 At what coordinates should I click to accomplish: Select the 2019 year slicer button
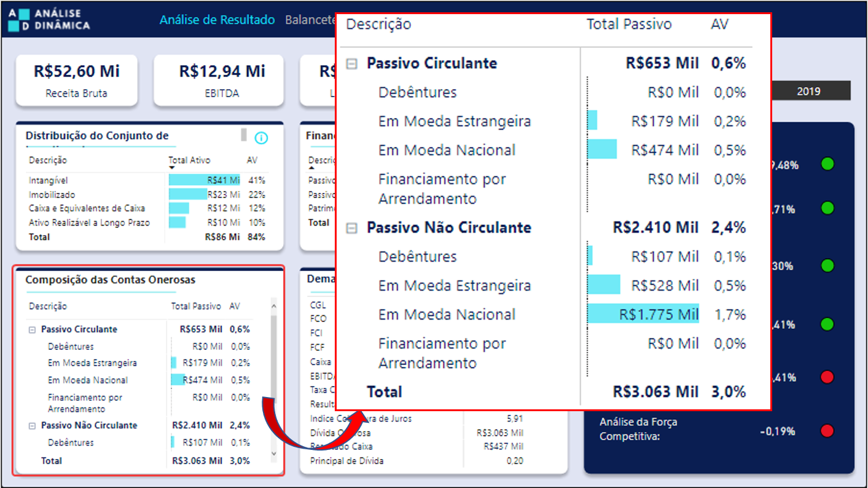(x=808, y=91)
